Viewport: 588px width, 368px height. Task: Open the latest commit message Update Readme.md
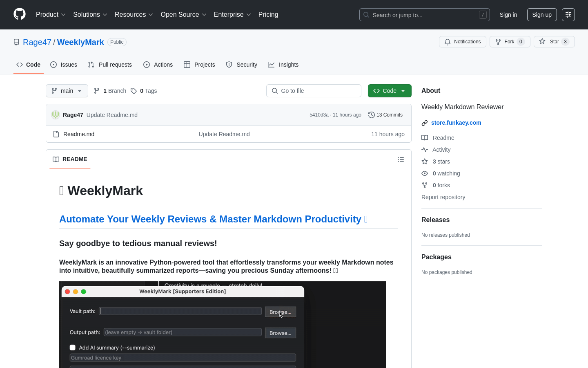click(112, 115)
